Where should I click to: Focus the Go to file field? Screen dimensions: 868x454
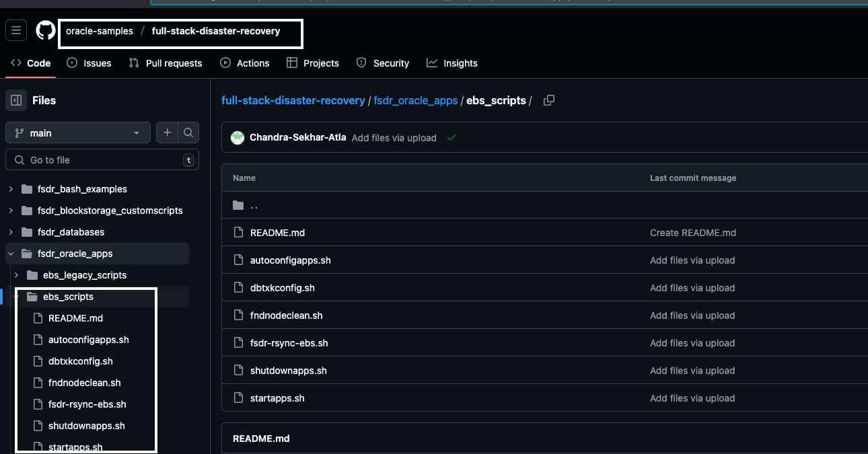point(102,160)
